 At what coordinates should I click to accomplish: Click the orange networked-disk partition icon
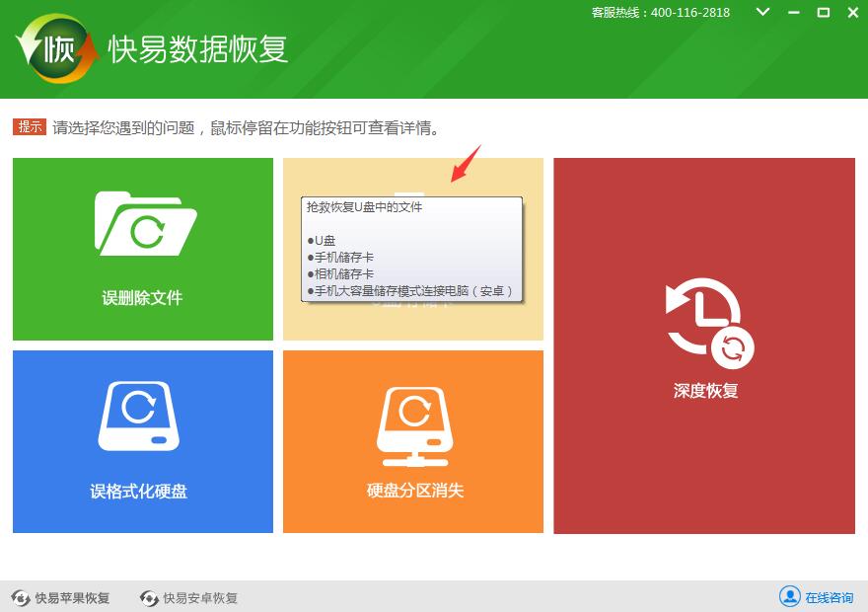[x=415, y=426]
